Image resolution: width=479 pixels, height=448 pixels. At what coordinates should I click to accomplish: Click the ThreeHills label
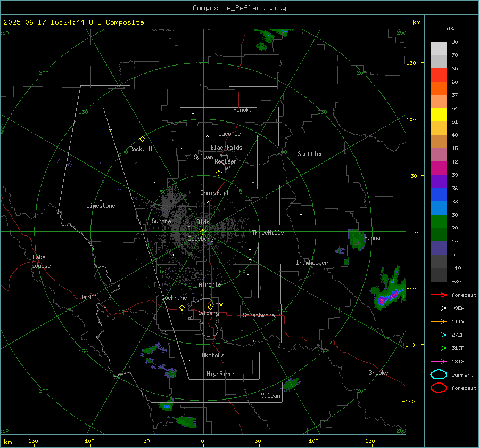coord(268,233)
